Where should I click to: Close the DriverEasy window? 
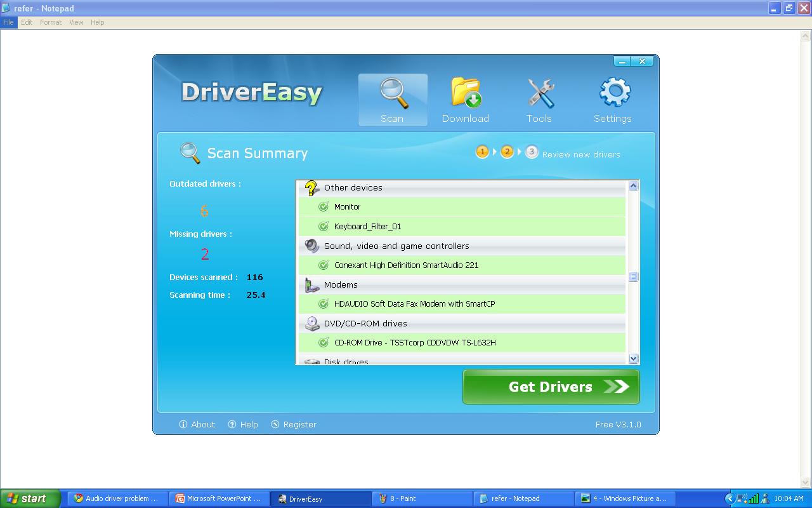(643, 61)
